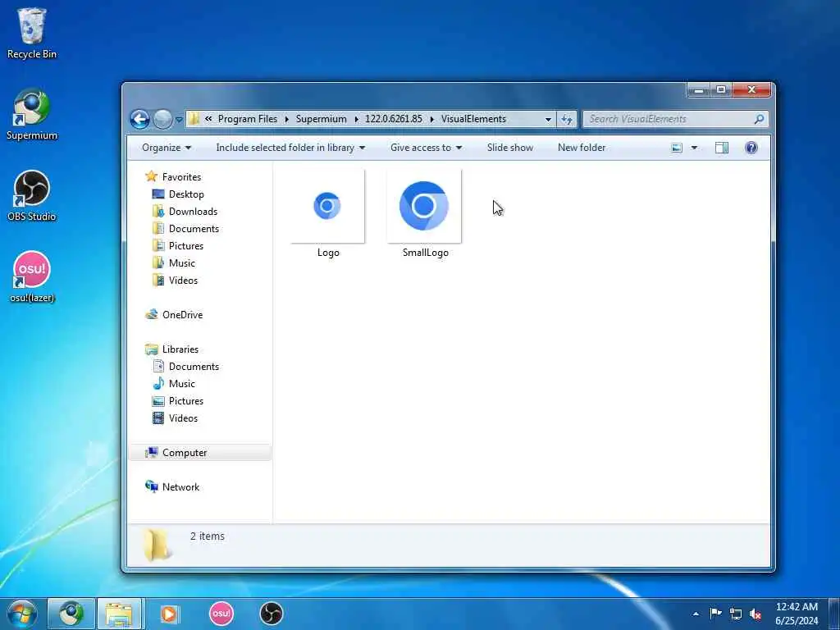Screen dimensions: 840x630
Task: Open Pictures under Favorites
Action: click(178, 245)
